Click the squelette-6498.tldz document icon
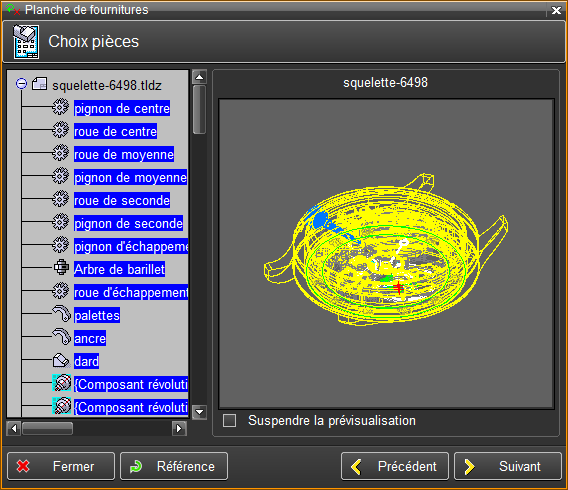Image resolution: width=568 pixels, height=490 pixels. click(39, 84)
